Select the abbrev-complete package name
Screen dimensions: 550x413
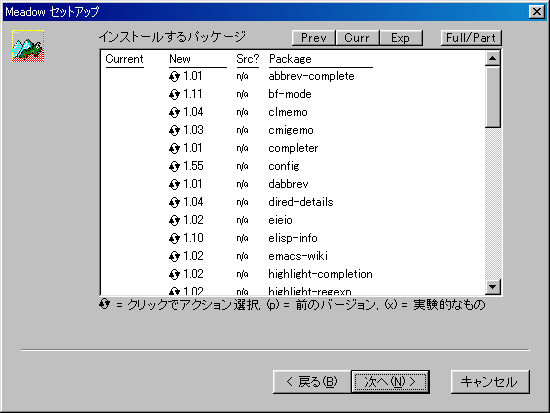(x=311, y=76)
